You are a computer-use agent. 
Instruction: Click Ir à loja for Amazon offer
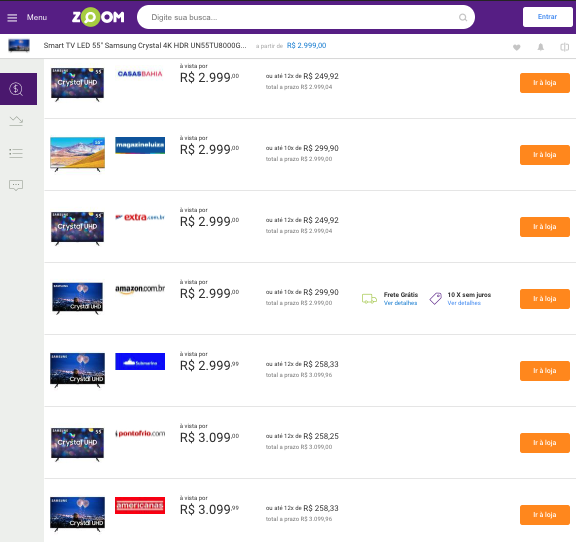545,299
